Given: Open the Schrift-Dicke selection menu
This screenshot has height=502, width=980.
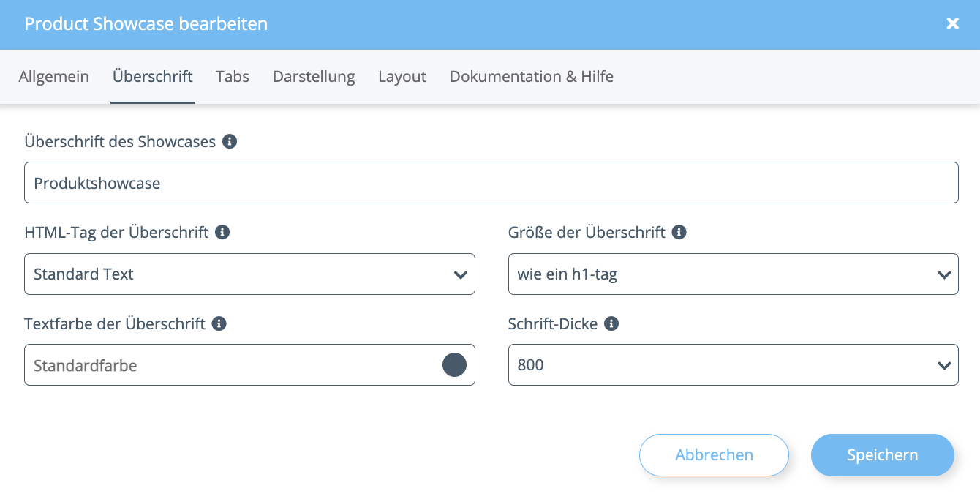Looking at the screenshot, I should [x=733, y=364].
